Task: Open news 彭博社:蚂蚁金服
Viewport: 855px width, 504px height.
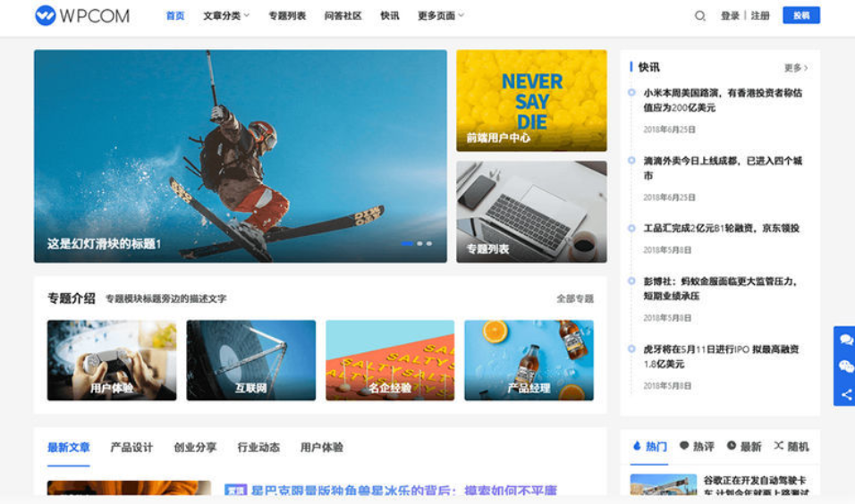Action: [720, 289]
